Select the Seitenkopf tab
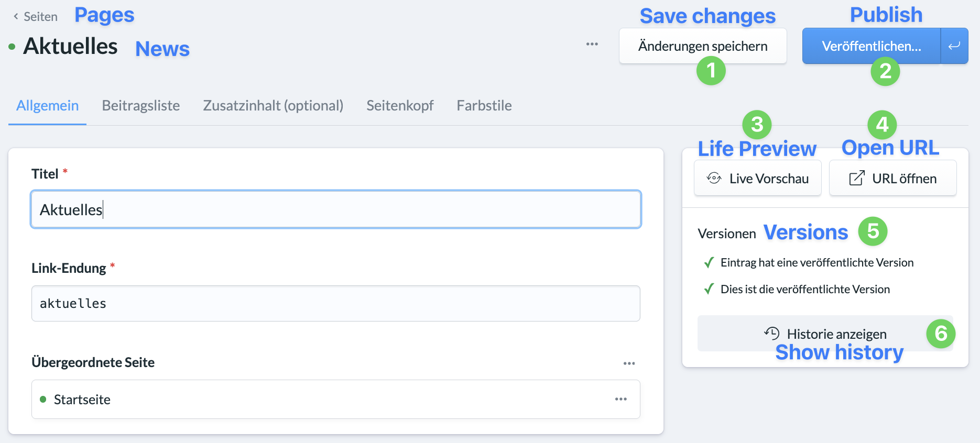This screenshot has height=443, width=980. pos(400,106)
